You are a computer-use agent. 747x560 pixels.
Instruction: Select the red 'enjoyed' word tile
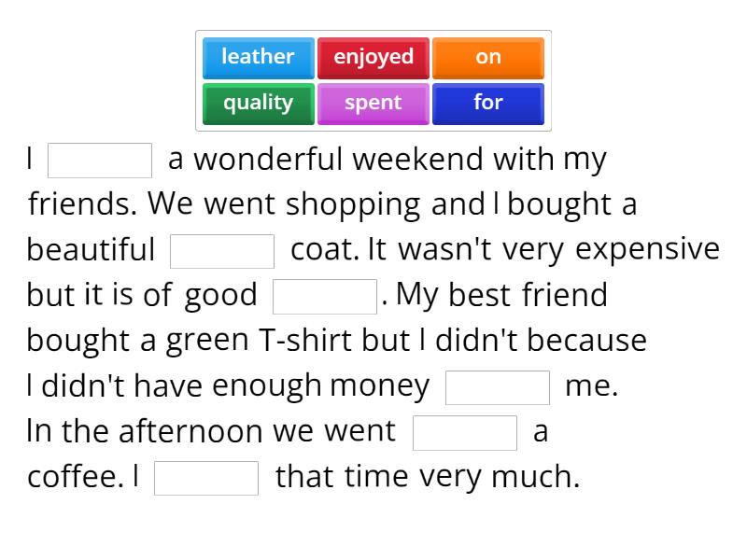373,58
